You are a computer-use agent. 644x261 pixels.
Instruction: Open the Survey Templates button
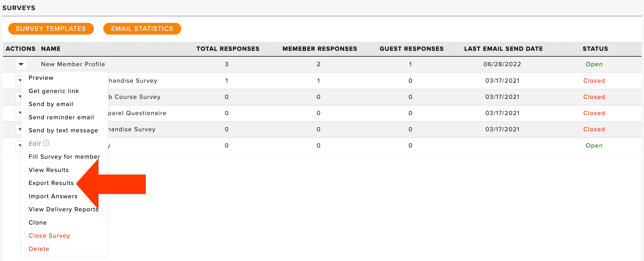point(51,29)
